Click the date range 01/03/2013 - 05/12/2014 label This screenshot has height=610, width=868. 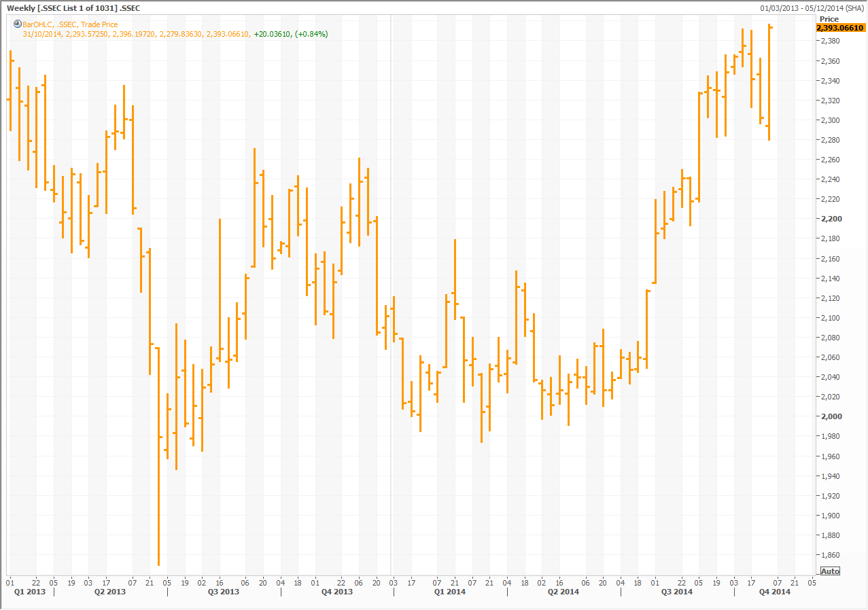[813, 7]
